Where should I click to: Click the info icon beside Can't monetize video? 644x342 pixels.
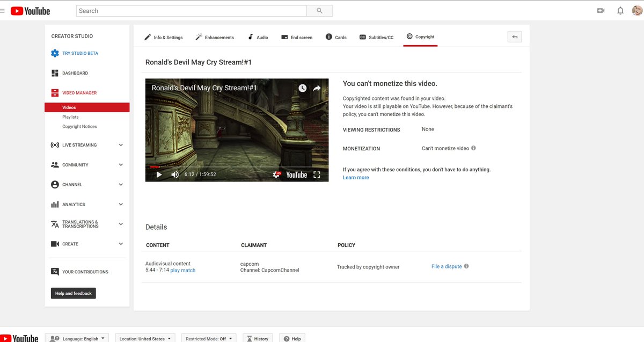[x=473, y=148]
